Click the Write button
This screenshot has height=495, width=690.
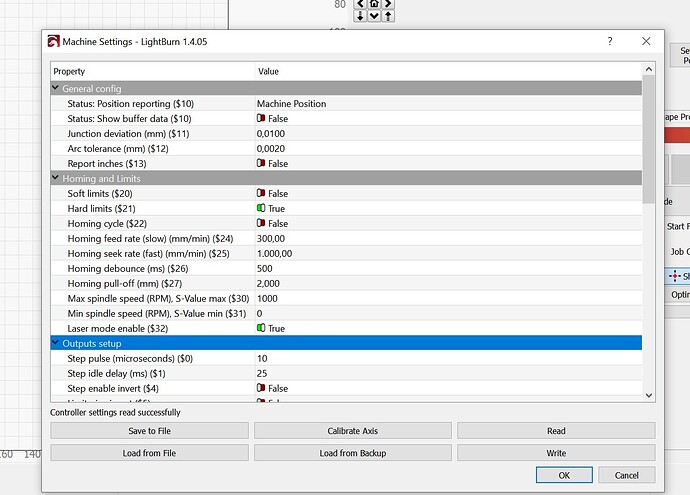click(556, 453)
